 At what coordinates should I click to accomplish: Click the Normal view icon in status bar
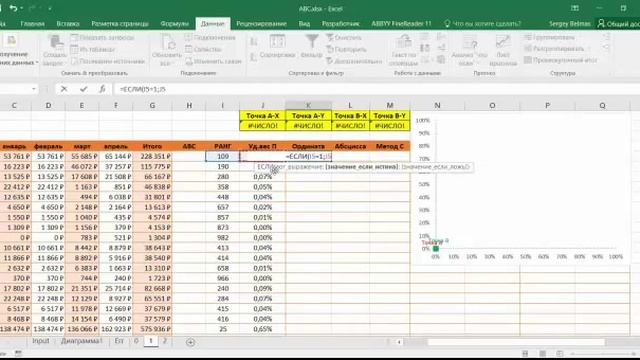point(525,353)
